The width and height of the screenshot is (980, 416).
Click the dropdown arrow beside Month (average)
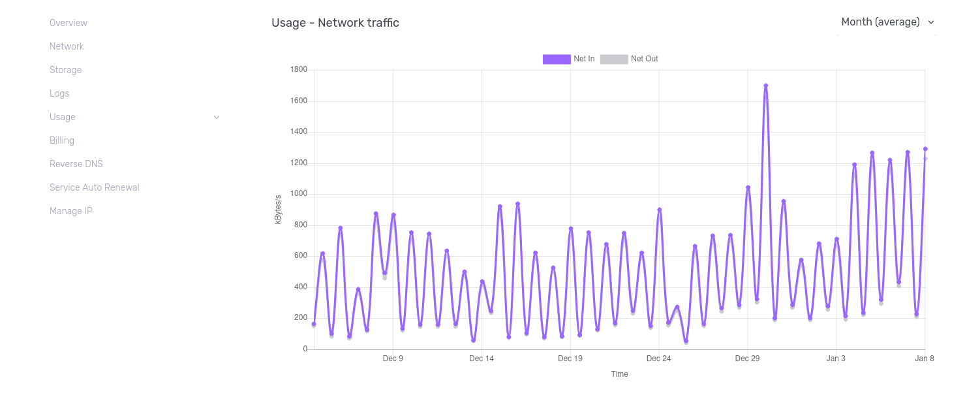click(x=931, y=22)
